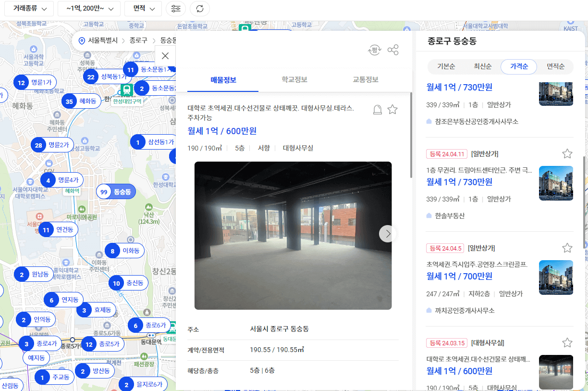Image resolution: width=588 pixels, height=391 pixels.
Task: Sort listings by 최신순
Action: (x=482, y=66)
